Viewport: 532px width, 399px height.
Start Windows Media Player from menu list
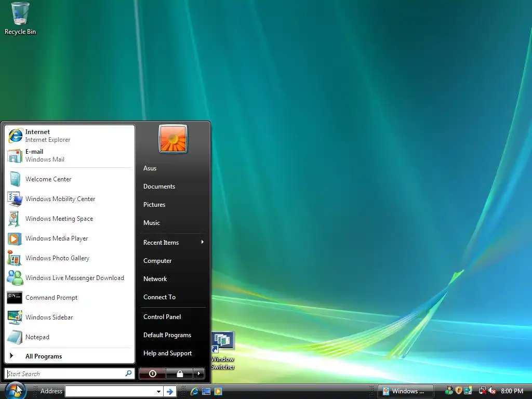click(x=69, y=238)
